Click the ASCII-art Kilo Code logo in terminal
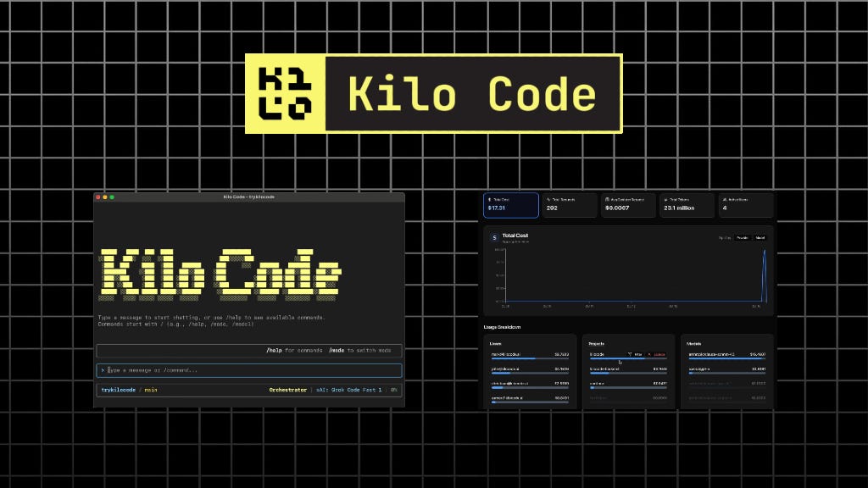The height and width of the screenshot is (488, 868). (220, 274)
